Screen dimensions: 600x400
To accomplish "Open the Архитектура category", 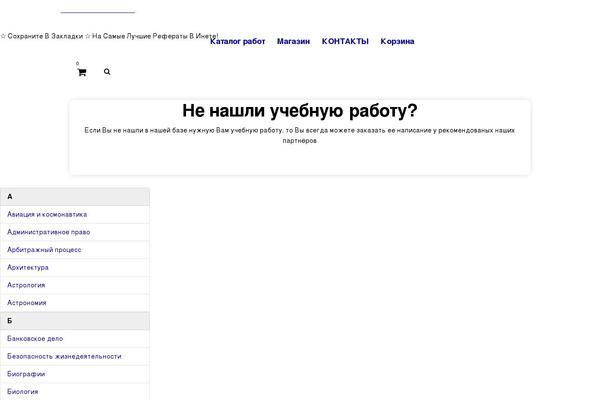I will (28, 267).
